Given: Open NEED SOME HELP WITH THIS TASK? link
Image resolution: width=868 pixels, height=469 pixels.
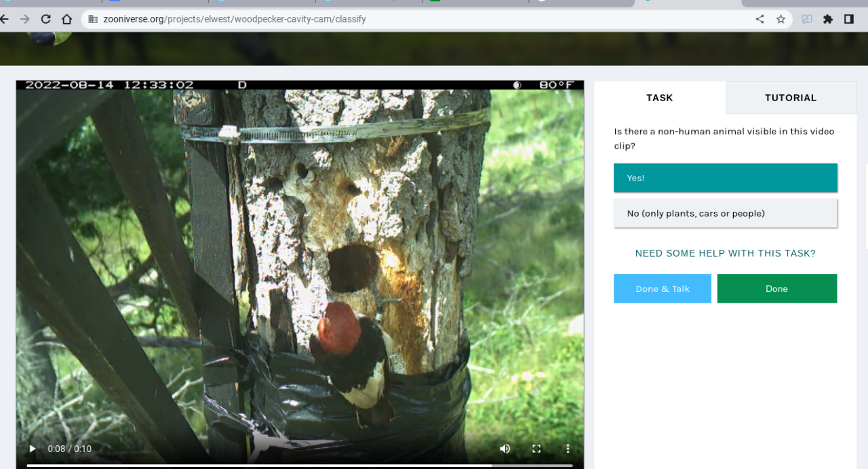Looking at the screenshot, I should pyautogui.click(x=726, y=253).
